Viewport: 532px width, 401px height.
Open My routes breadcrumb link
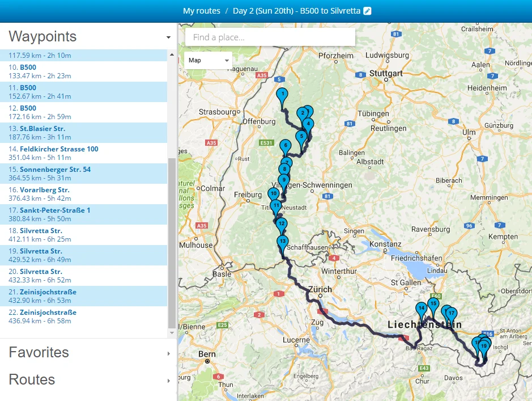[x=202, y=11]
